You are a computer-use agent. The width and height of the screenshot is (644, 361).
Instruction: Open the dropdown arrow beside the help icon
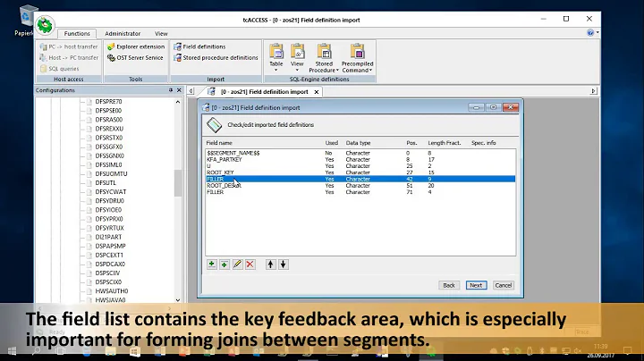point(597,32)
